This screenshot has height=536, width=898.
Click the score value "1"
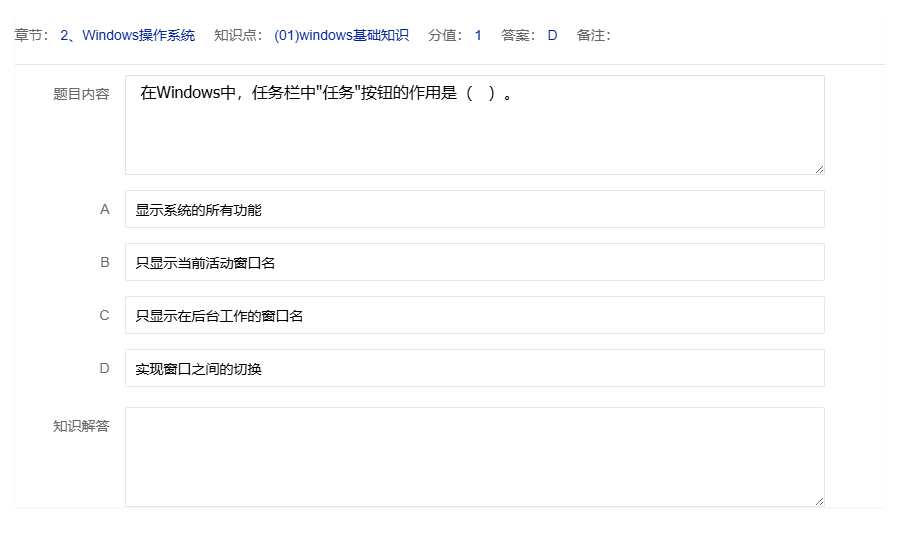pyautogui.click(x=478, y=35)
